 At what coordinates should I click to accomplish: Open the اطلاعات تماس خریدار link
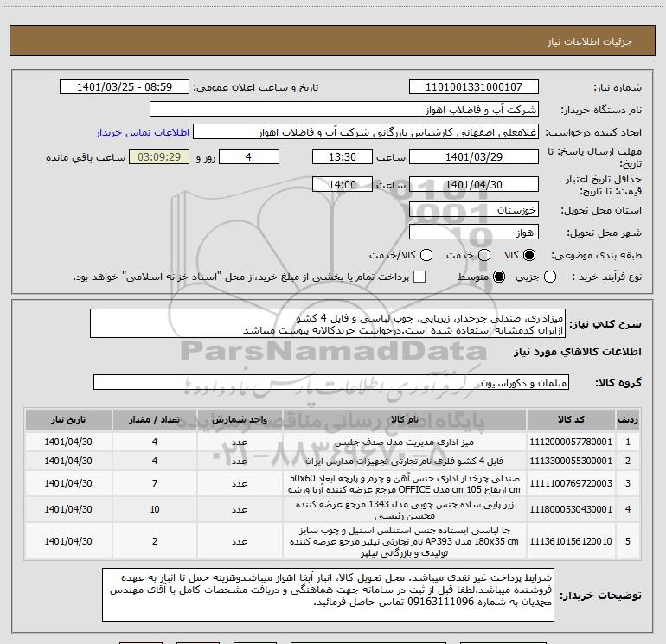point(143,132)
